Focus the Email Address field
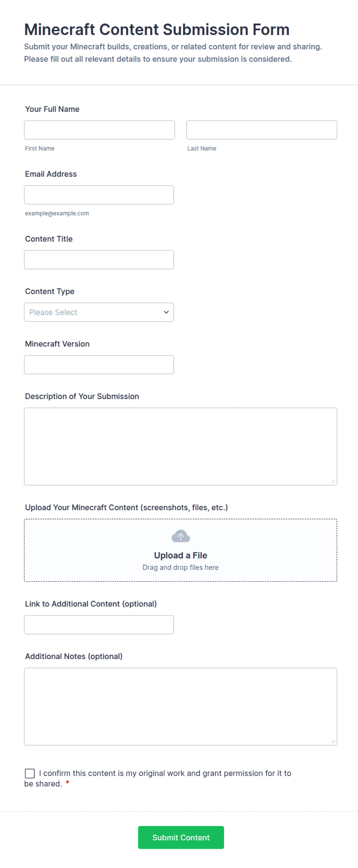This screenshot has width=358, height=868. pyautogui.click(x=99, y=195)
